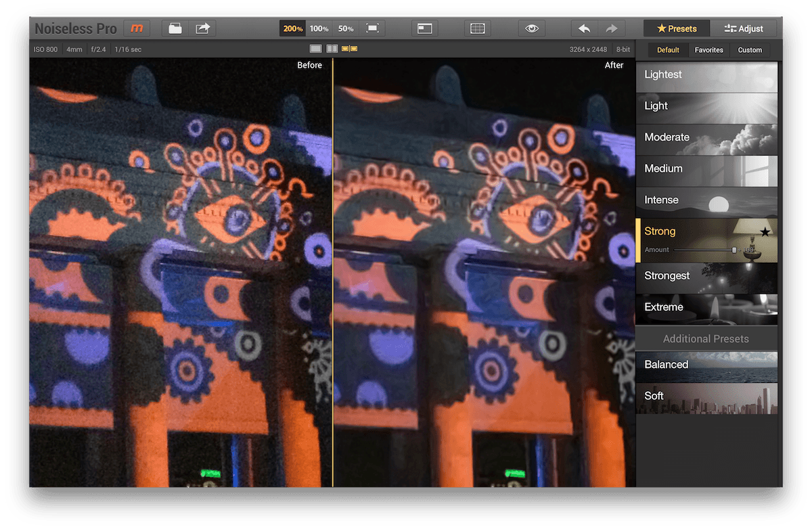The image size is (812, 529).
Task: Set zoom to 100%
Action: point(319,28)
